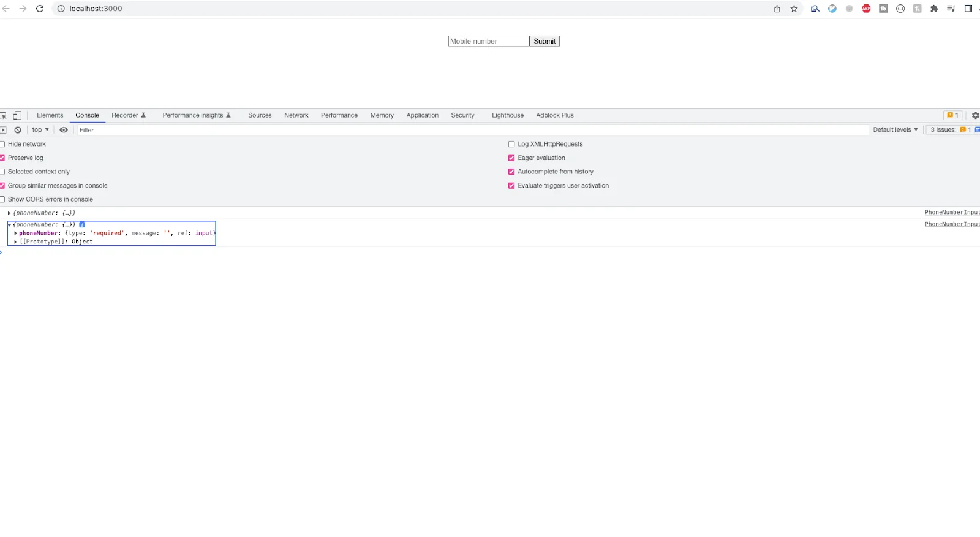This screenshot has width=980, height=537.
Task: Select the Console tab
Action: pyautogui.click(x=87, y=115)
